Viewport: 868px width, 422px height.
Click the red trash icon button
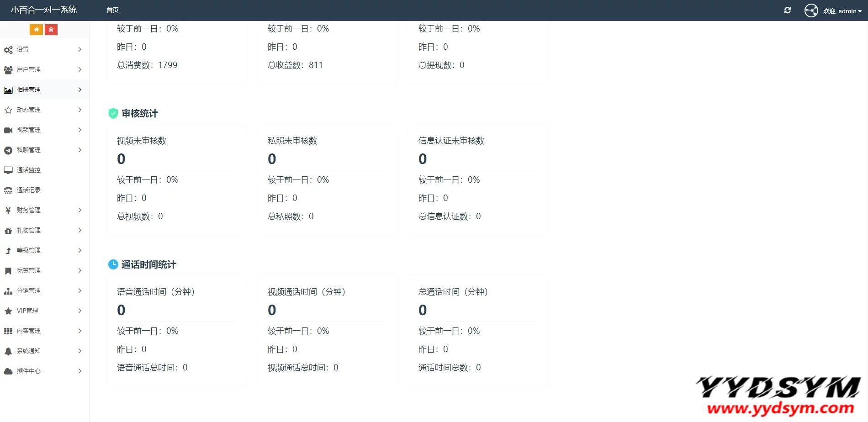point(51,30)
